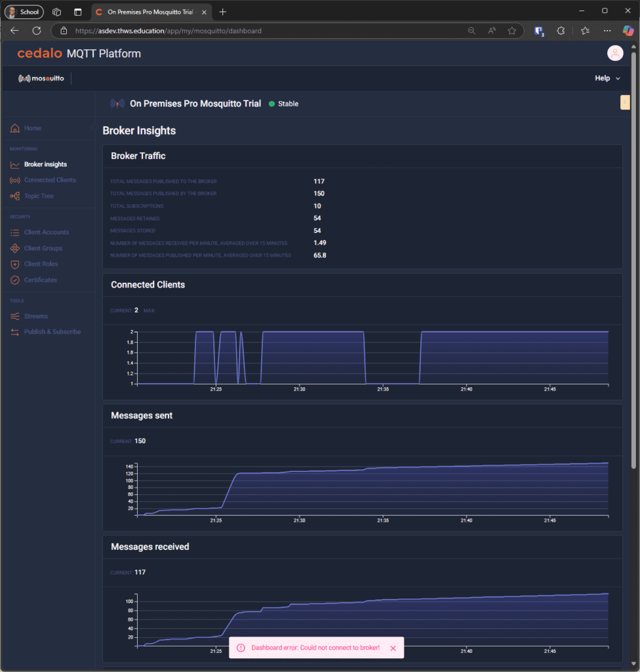Image resolution: width=640 pixels, height=672 pixels.
Task: Dismiss the dashboard error notification
Action: tap(393, 648)
